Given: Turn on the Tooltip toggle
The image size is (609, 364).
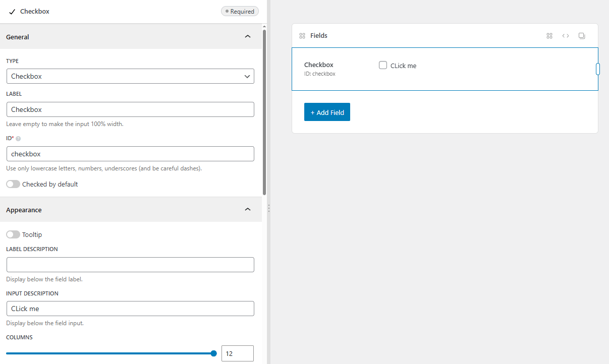Looking at the screenshot, I should (13, 234).
